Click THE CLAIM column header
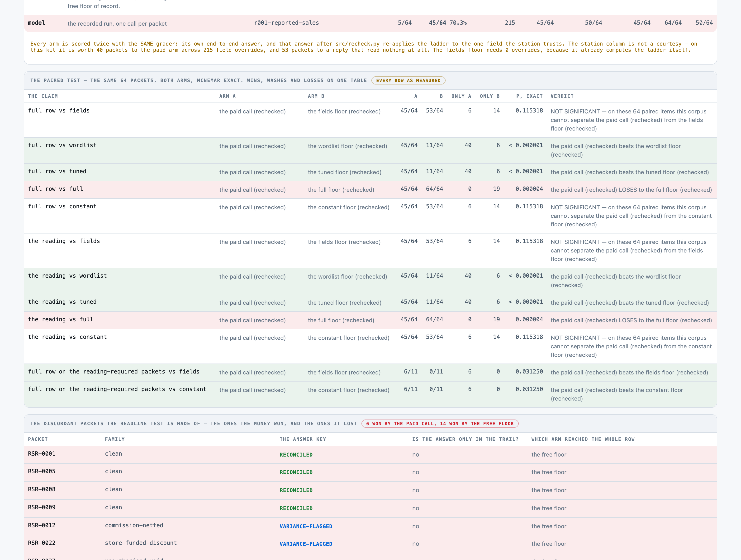Viewport: 741px width, 560px height. [x=43, y=96]
